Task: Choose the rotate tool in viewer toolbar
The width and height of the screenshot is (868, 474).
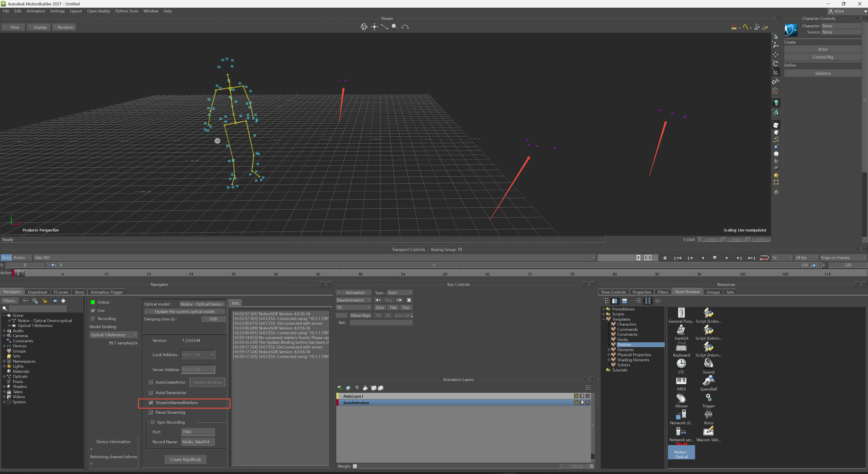Action: [x=775, y=63]
